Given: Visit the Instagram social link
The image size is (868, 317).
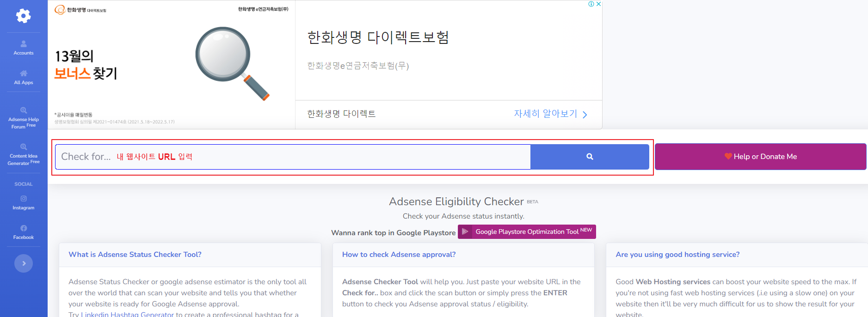Looking at the screenshot, I should point(24,202).
